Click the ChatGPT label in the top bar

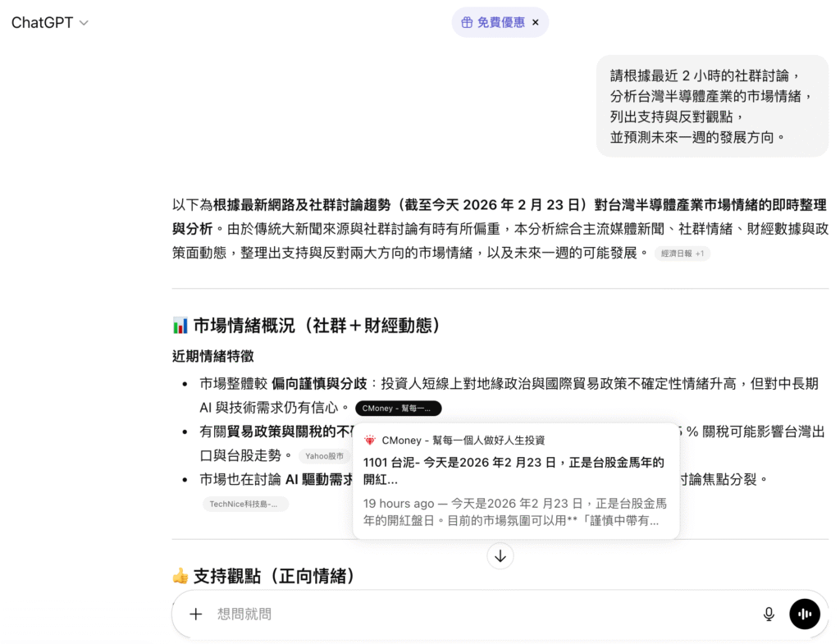[43, 22]
